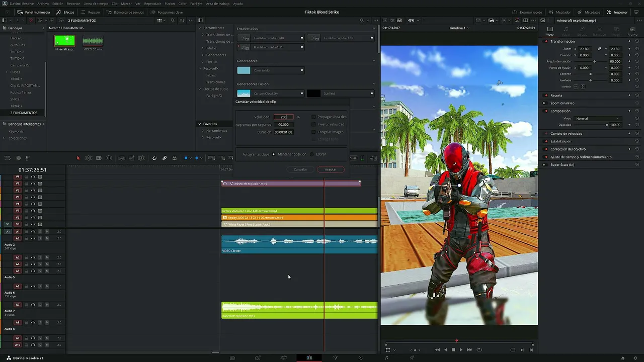Collapse the Generadores Fusion group
Image resolution: width=644 pixels, height=362 pixels.
374,84
